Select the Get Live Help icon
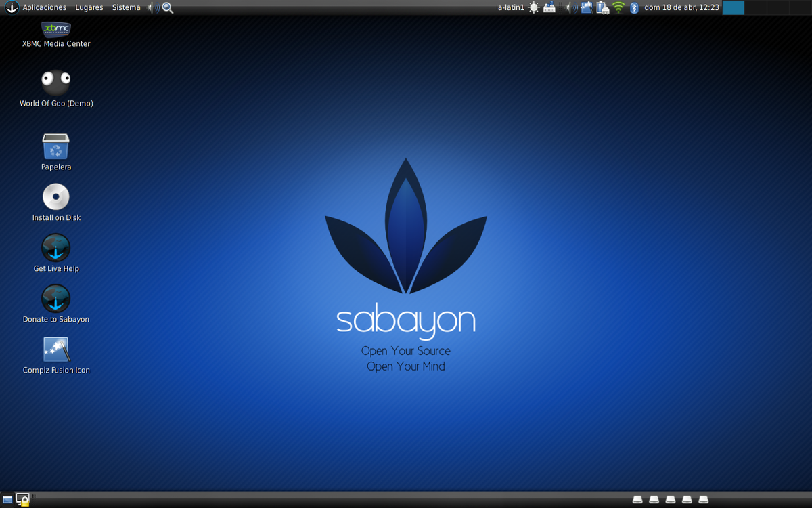The height and width of the screenshot is (508, 812). coord(56,253)
